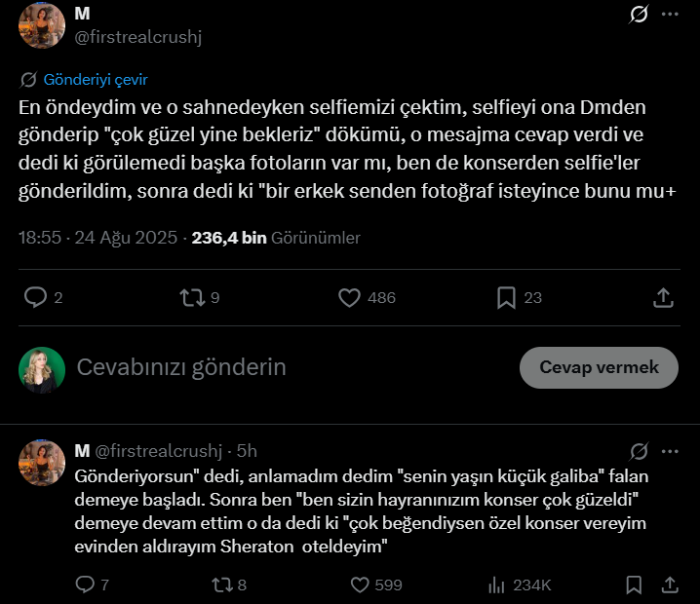Bookmark the main post with 23 bookmarks
Screen dimensions: 700x604
pyautogui.click(x=507, y=297)
